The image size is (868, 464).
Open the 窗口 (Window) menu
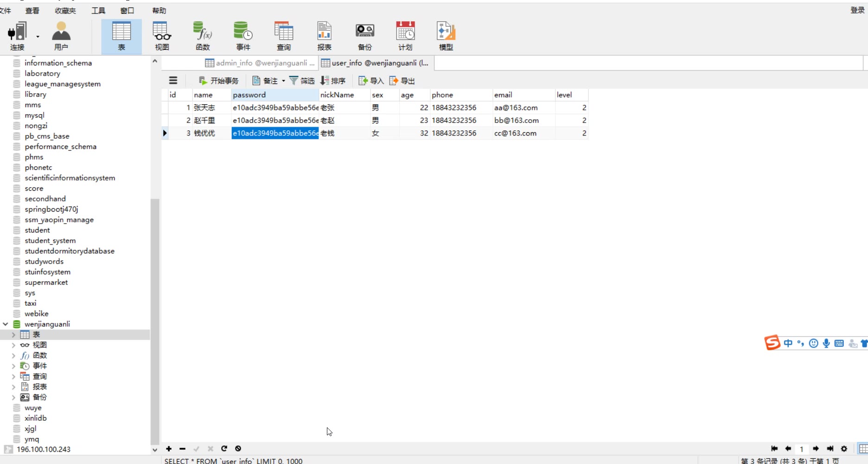click(127, 11)
